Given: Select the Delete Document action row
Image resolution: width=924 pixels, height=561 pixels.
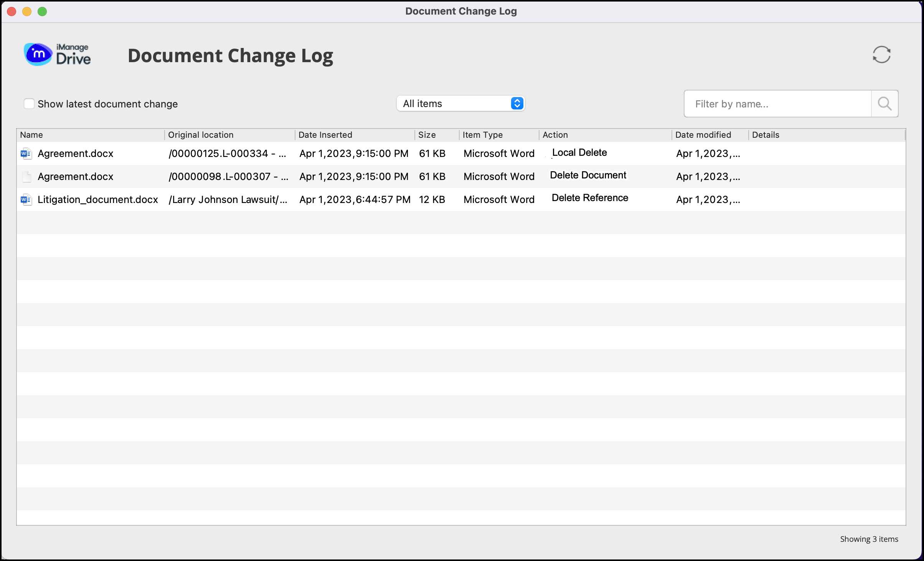Looking at the screenshot, I should [x=587, y=175].
